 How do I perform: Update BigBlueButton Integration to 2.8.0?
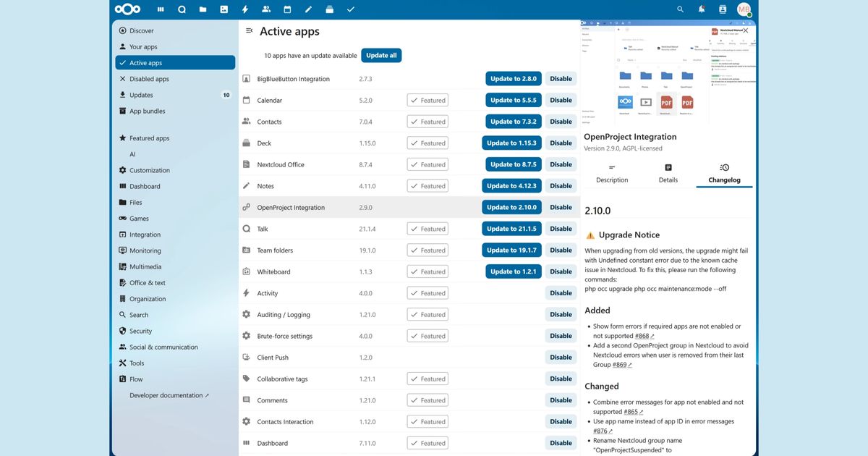(x=514, y=79)
